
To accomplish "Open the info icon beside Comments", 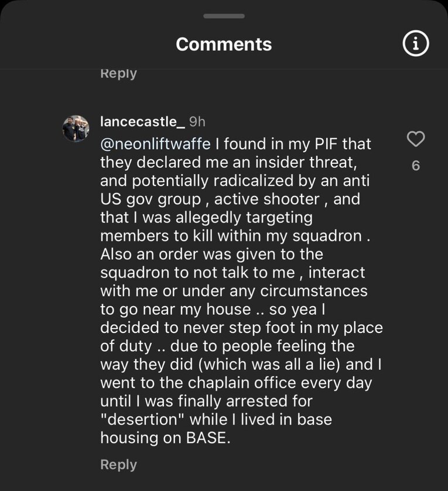I will click(415, 43).
